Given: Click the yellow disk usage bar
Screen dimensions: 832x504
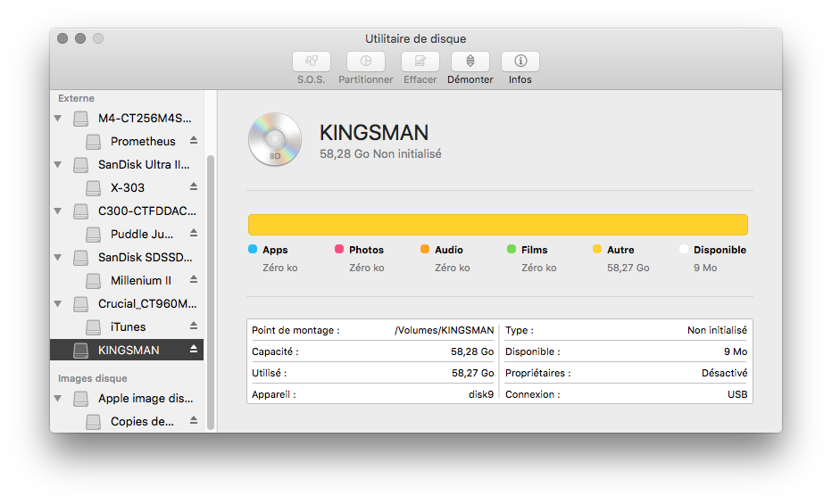Looking at the screenshot, I should (498, 225).
